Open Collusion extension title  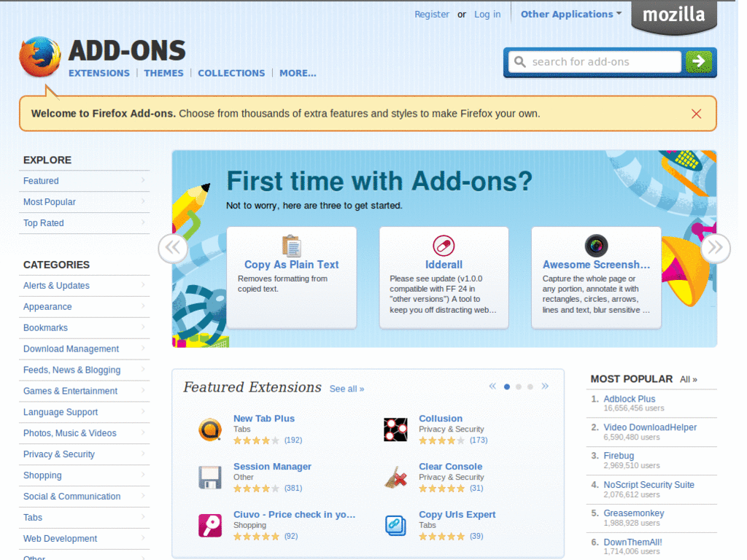[x=441, y=419]
